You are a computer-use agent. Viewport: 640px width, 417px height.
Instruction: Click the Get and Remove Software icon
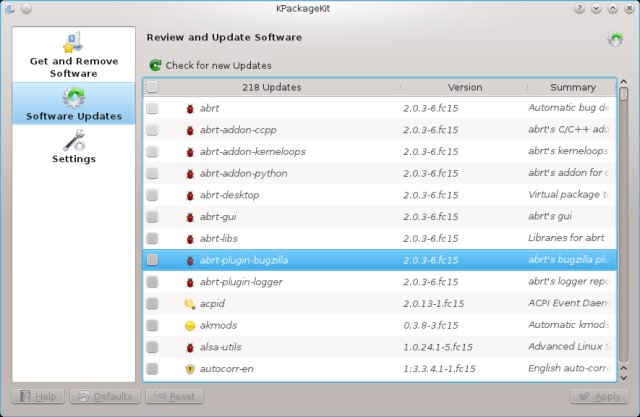click(x=73, y=44)
